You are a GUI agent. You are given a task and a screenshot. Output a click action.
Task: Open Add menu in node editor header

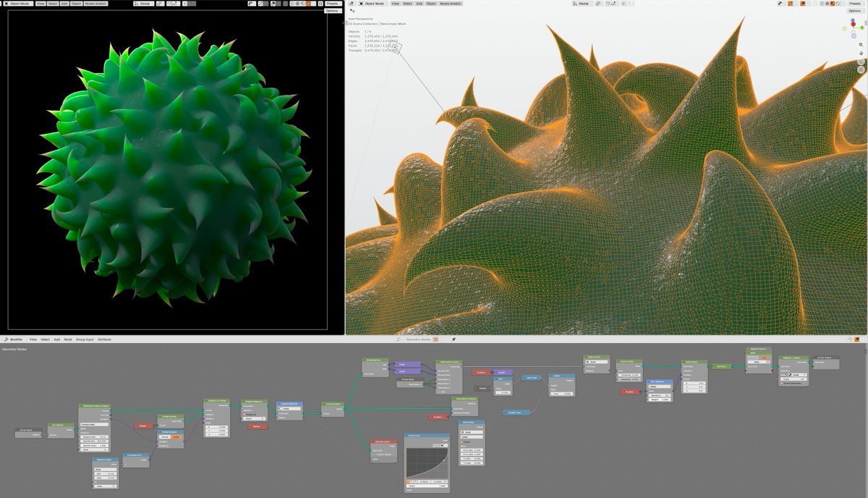pos(57,339)
